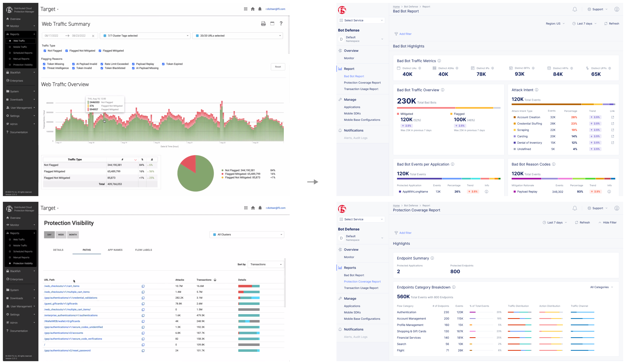Screen dimensions: 626x364
Task: Open 7/7 Cluster Tags selected dropdown
Action: coord(145,36)
